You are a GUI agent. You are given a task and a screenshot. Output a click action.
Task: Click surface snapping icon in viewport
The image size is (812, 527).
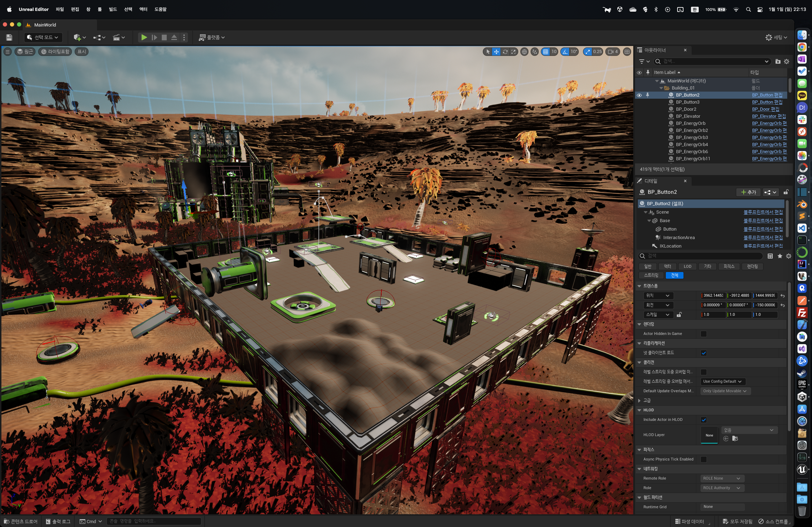535,52
